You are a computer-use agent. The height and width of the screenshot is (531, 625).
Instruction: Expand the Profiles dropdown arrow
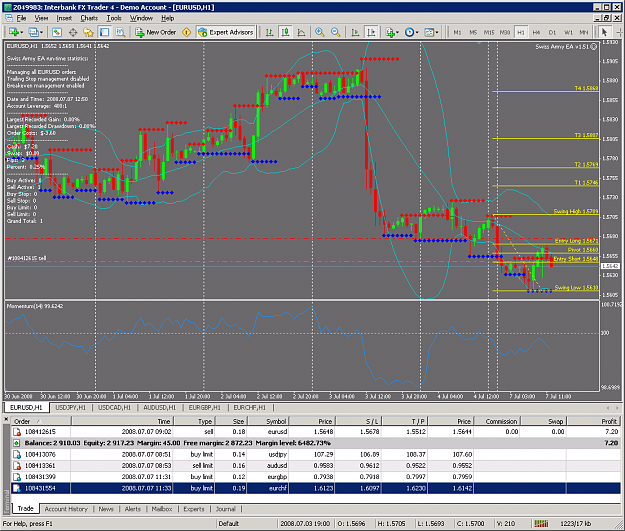41,32
